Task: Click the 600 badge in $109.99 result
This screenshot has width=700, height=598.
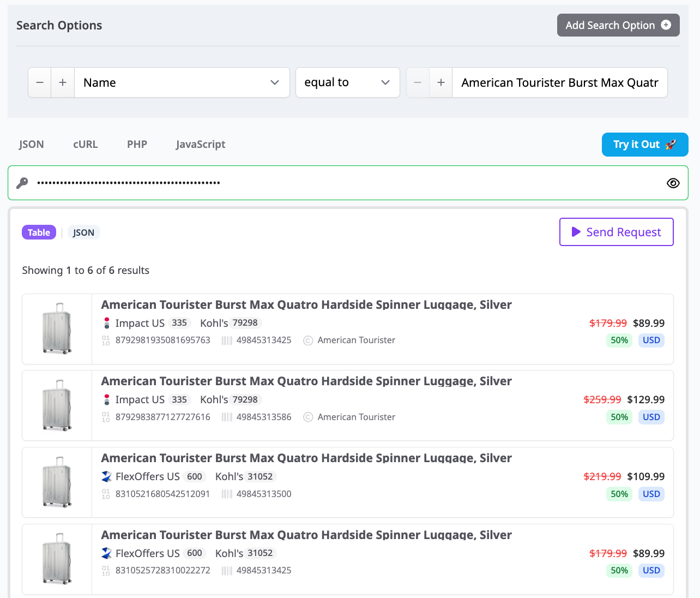Action: (x=195, y=476)
